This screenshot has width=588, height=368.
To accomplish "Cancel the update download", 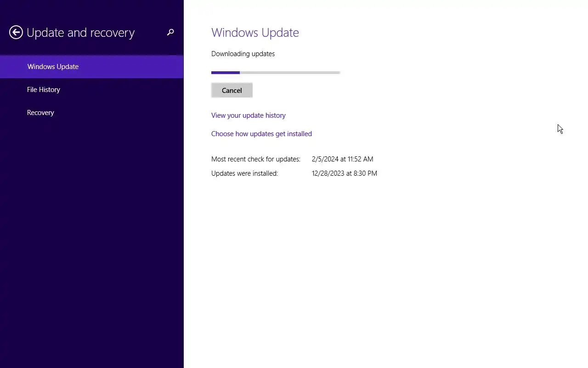I will click(232, 90).
